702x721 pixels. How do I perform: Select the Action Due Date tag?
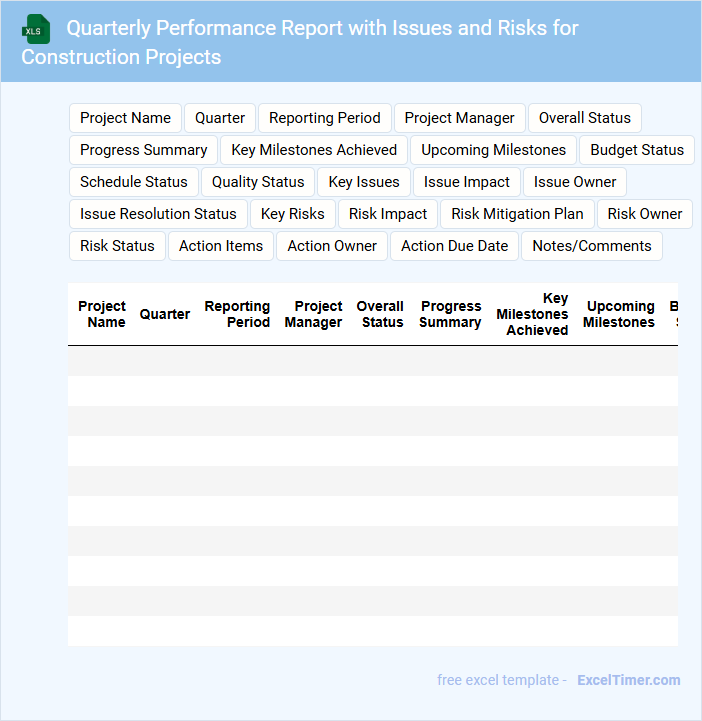[x=455, y=246]
